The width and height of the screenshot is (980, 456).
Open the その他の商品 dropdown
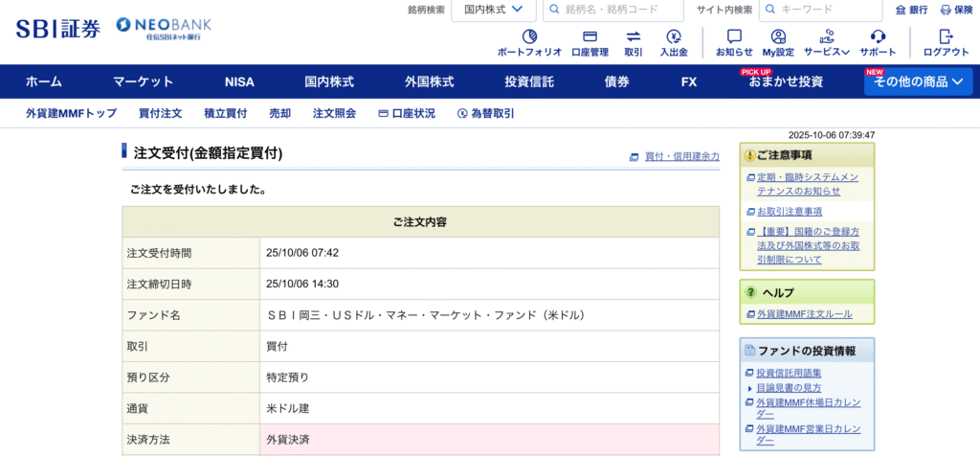point(918,81)
